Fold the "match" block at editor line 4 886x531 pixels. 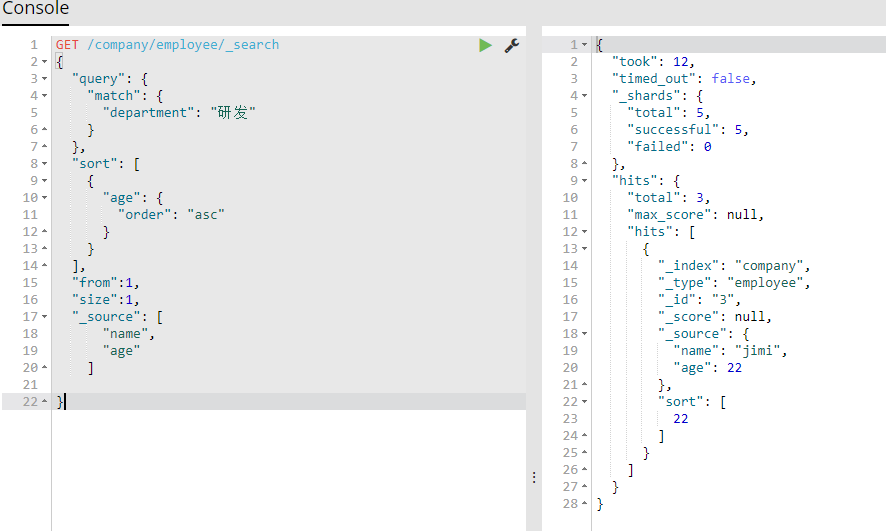45,95
